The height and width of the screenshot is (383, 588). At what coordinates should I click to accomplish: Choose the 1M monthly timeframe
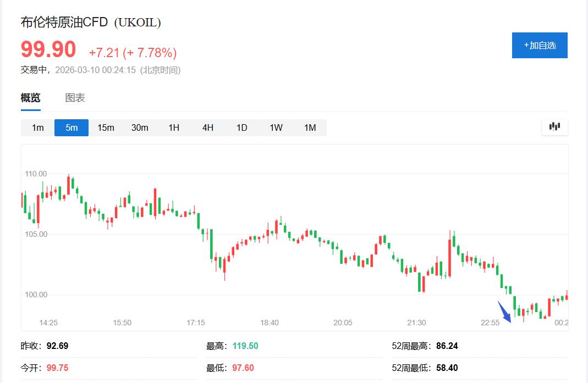[x=310, y=127]
